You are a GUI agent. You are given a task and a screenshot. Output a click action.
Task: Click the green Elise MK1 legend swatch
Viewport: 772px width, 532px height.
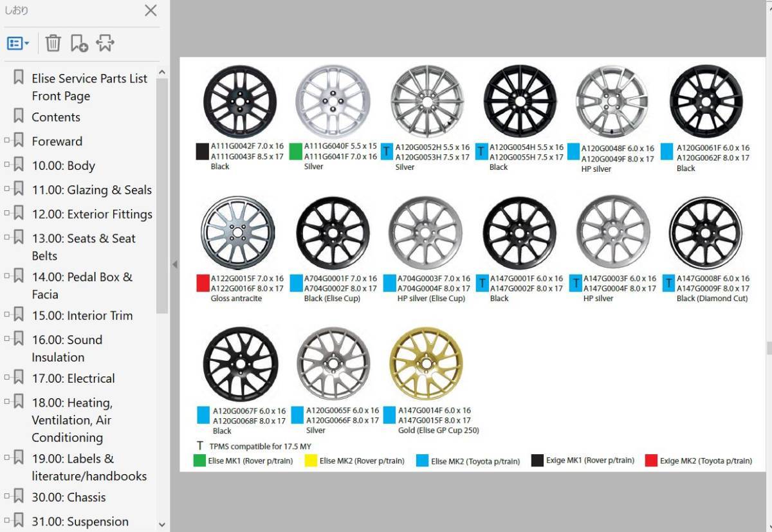pos(199,461)
